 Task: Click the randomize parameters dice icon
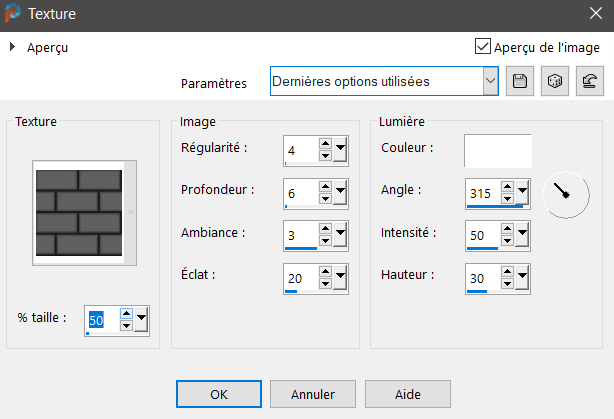click(x=554, y=82)
